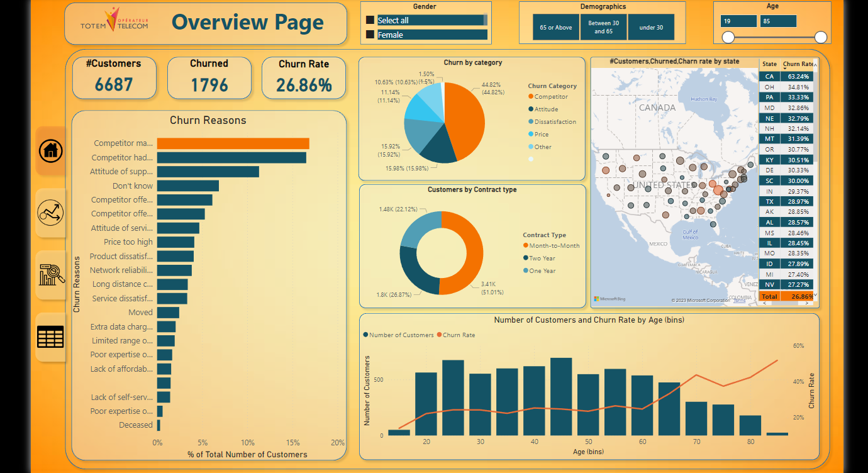This screenshot has width=868, height=473.
Task: Click the Churned card value 1796
Action: pos(209,84)
